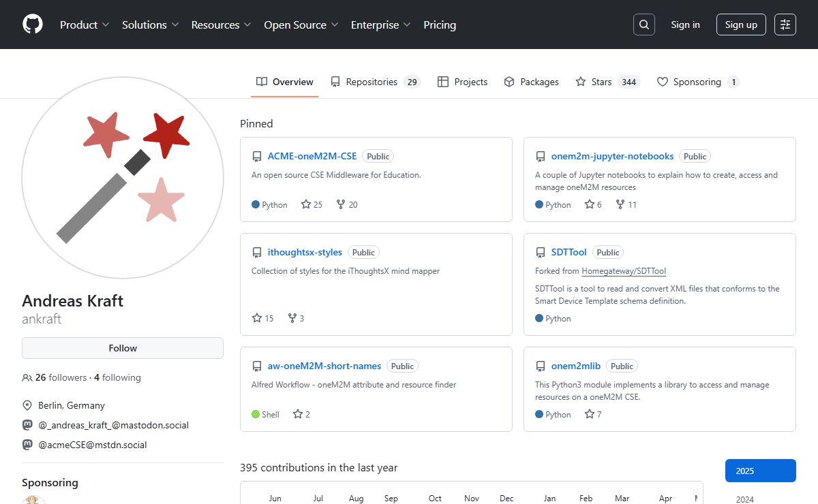The height and width of the screenshot is (504, 818).
Task: Open the aw-oneM2M-short-names repository link
Action: click(x=324, y=366)
